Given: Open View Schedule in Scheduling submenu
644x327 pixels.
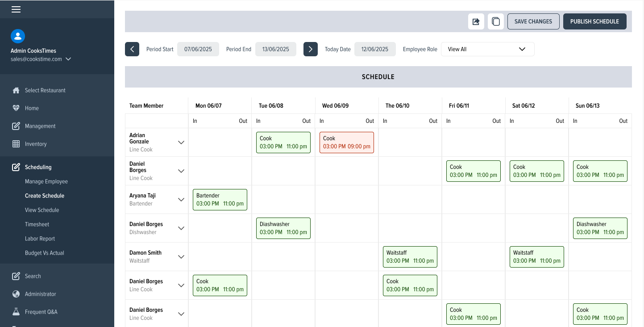Looking at the screenshot, I should point(42,210).
